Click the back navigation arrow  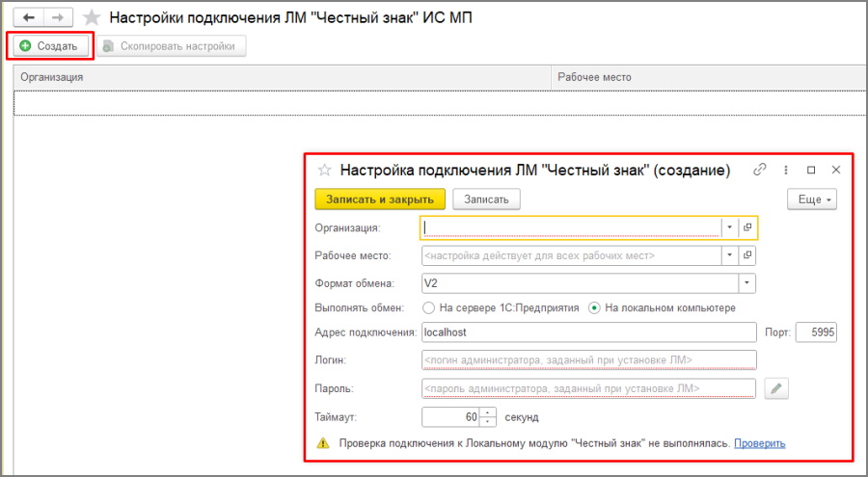(29, 17)
